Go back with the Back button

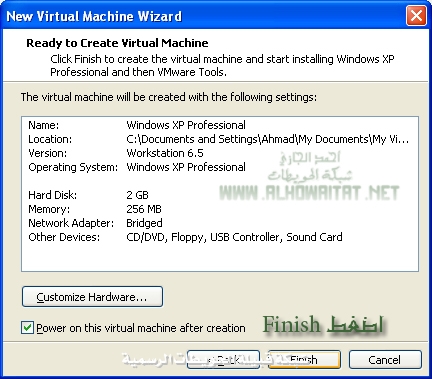click(x=223, y=360)
